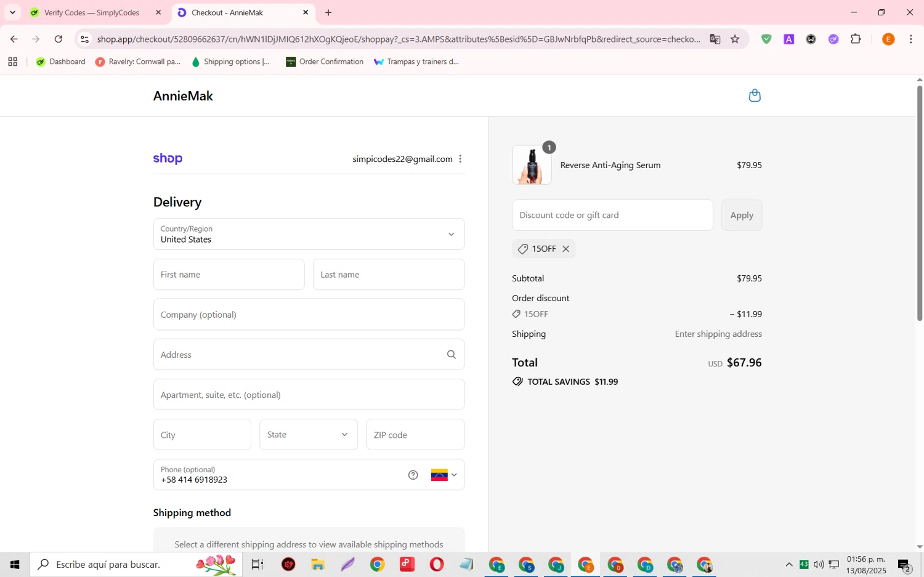Open the taskbar clock and date
Screen dimensions: 924x577
pyautogui.click(x=866, y=565)
